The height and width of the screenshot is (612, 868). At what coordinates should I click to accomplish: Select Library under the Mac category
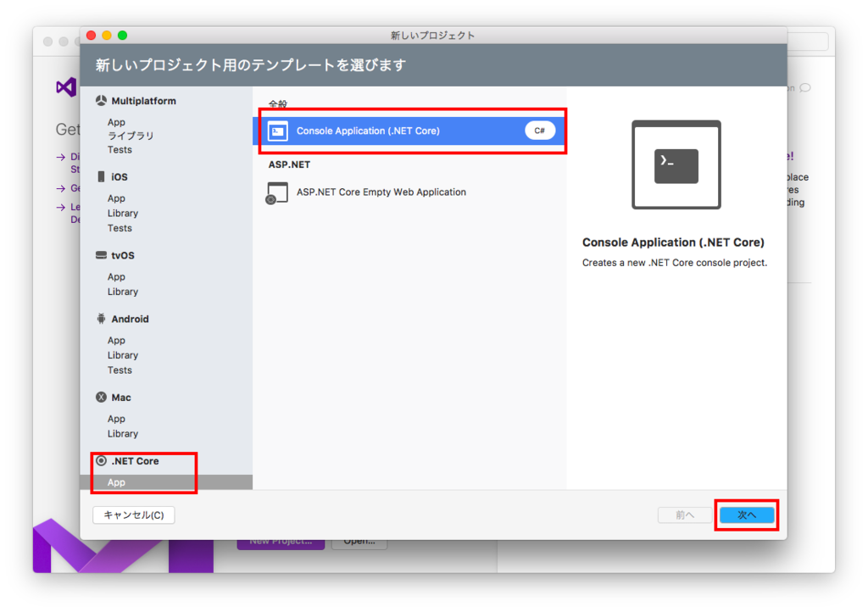[x=122, y=433]
